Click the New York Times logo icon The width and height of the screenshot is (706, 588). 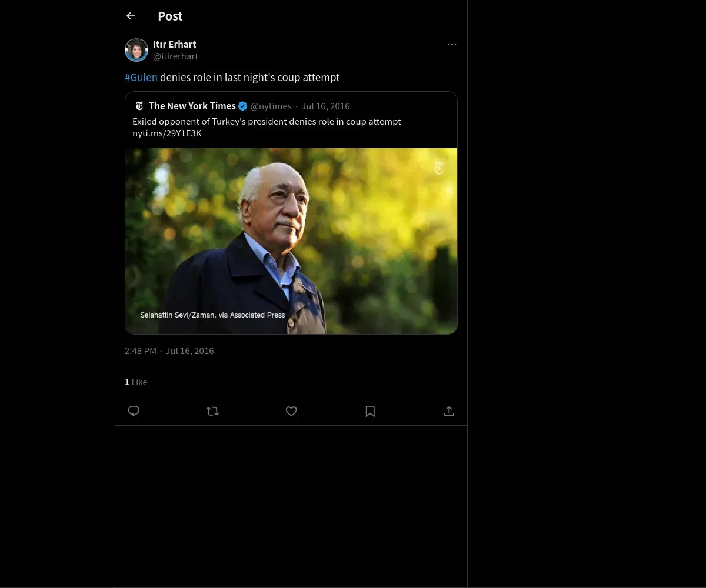[139, 106]
